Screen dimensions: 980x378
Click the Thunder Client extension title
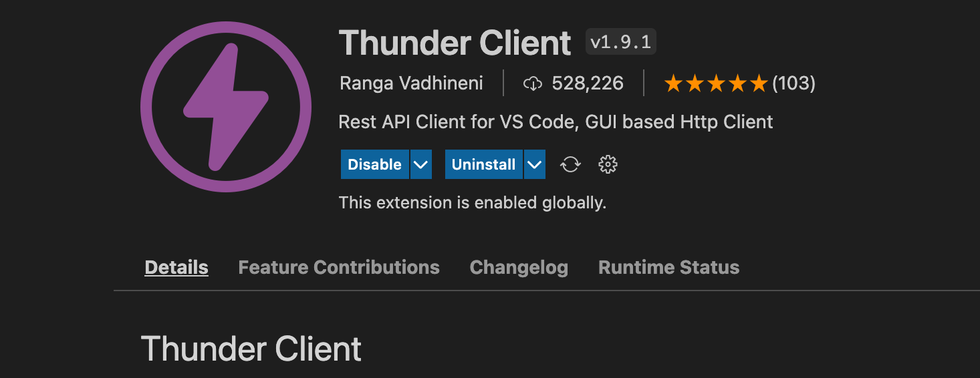coord(455,43)
